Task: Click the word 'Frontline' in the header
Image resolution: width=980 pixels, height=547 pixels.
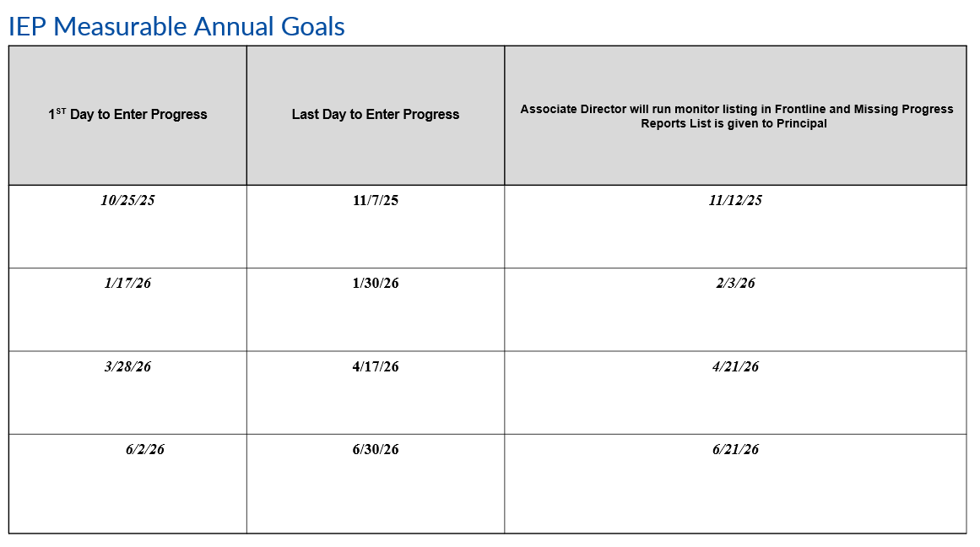Action: [x=801, y=109]
